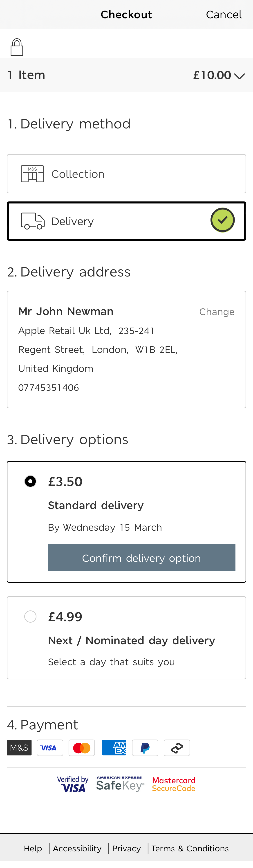The height and width of the screenshot is (868, 253).
Task: Choose Next / Nominated day delivery option
Action: click(30, 616)
